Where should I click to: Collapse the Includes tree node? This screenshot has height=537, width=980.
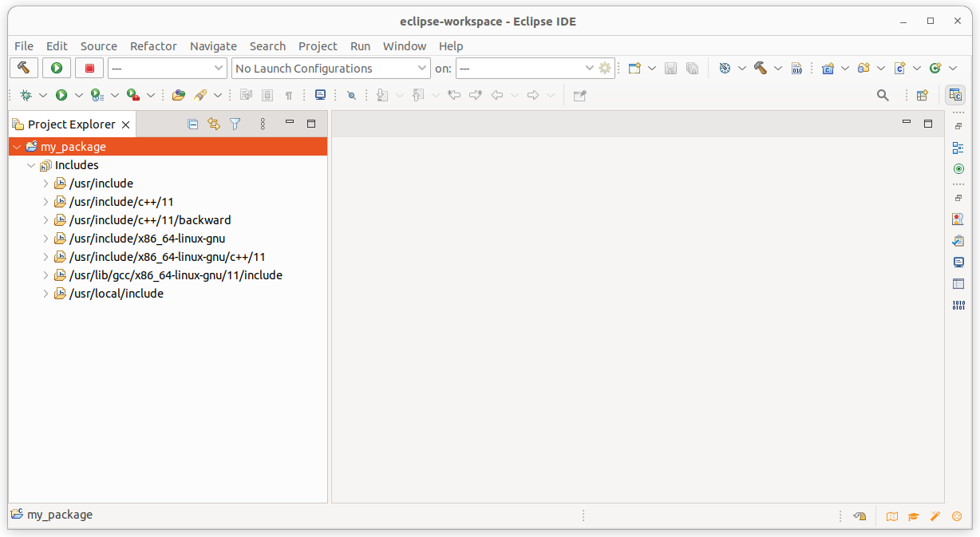(31, 165)
